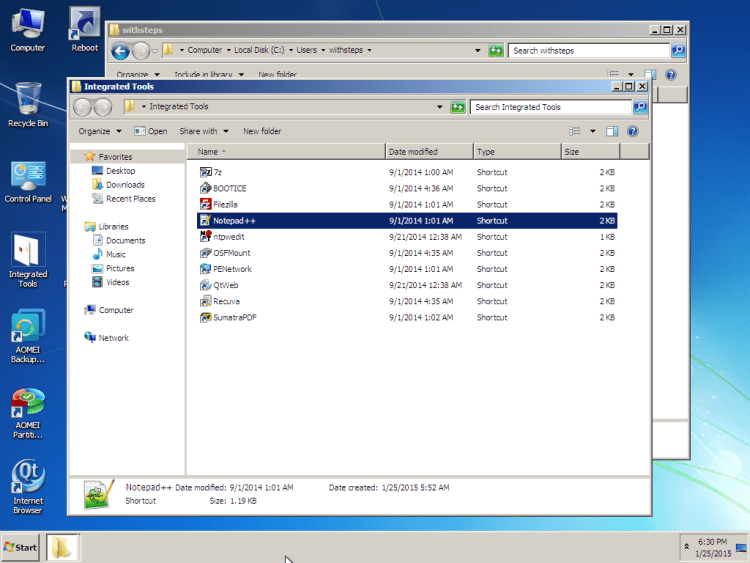Open the Documents library
The image size is (750, 563).
[x=125, y=241]
